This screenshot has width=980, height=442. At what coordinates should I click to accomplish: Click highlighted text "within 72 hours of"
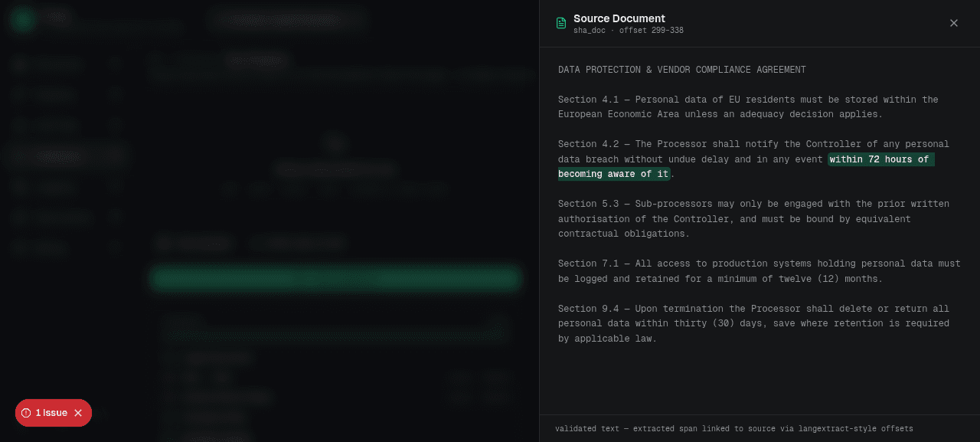coord(880,159)
